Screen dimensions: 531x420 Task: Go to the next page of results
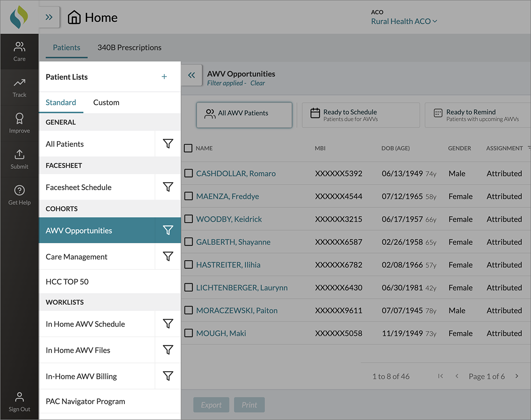click(516, 376)
